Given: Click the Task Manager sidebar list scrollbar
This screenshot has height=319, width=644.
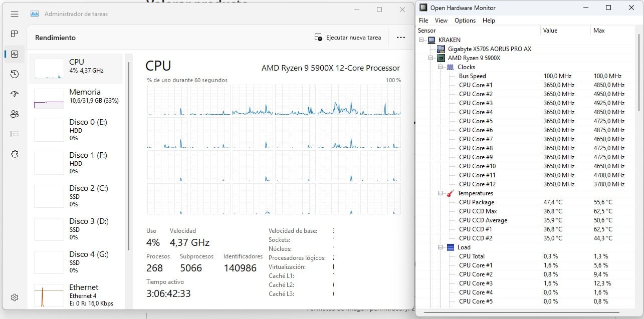Looking at the screenshot, I should pyautogui.click(x=130, y=156).
